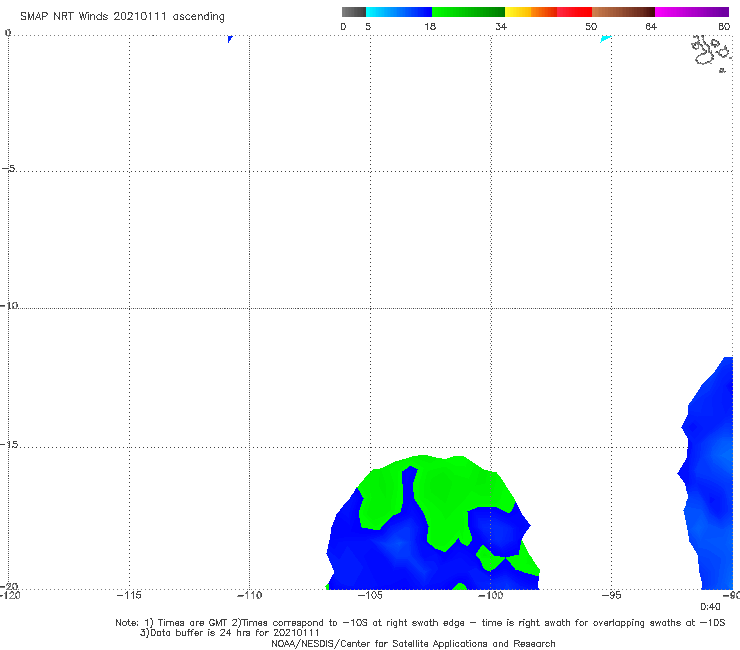The height and width of the screenshot is (650, 740).
Task: Click the small cyan data patch near the top
Action: click(x=605, y=39)
